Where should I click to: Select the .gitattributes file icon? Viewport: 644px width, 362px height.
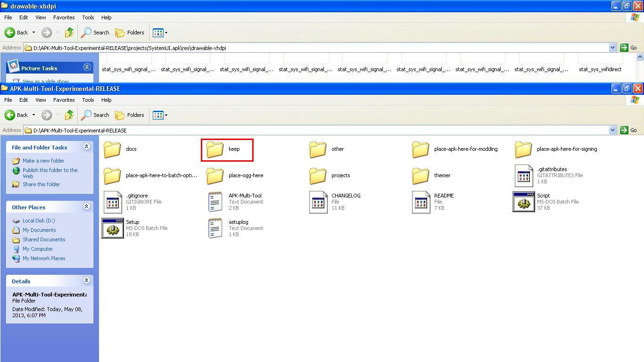[x=524, y=176]
